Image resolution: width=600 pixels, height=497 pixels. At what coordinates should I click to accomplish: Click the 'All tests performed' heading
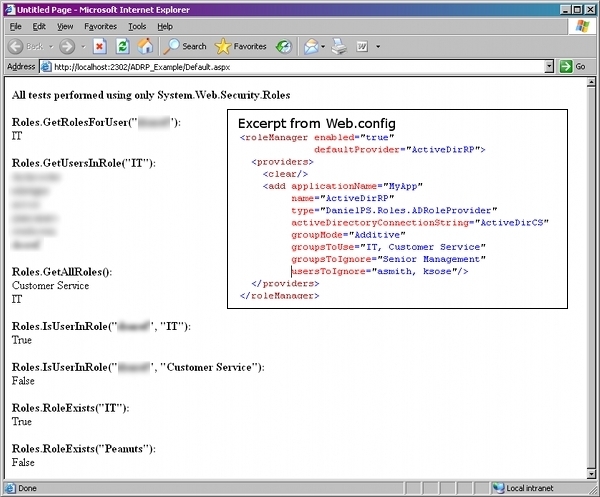[151, 95]
